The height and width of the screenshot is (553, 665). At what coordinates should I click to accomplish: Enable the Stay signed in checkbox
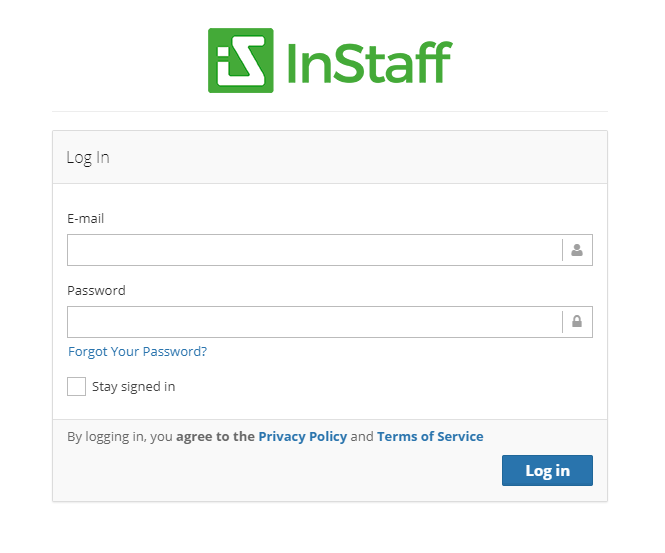[x=76, y=386]
